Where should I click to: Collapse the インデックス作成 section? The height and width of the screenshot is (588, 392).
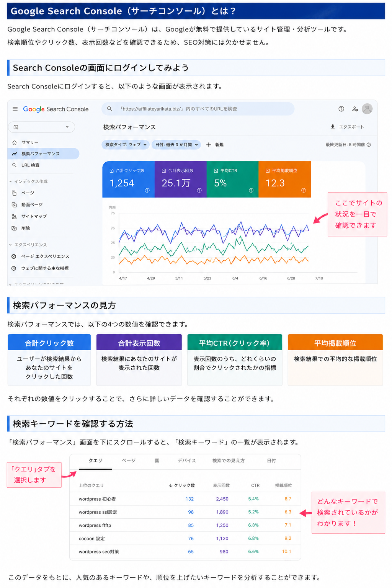click(11, 181)
